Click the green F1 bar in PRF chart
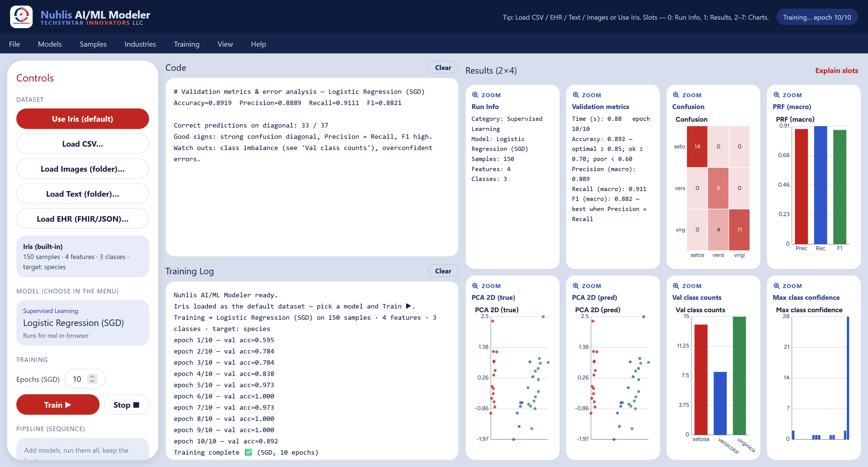The width and height of the screenshot is (868, 467). click(x=839, y=187)
